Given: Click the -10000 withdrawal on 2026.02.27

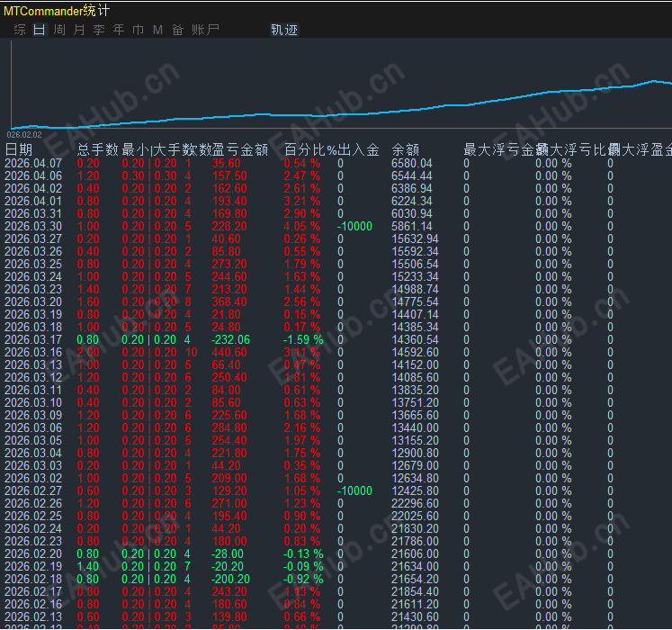Looking at the screenshot, I should [x=354, y=491].
